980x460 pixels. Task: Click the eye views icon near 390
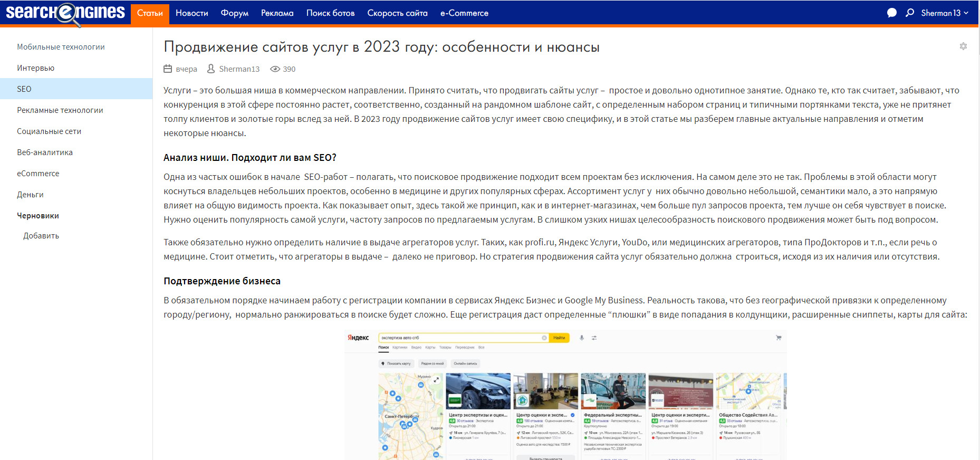tap(275, 69)
